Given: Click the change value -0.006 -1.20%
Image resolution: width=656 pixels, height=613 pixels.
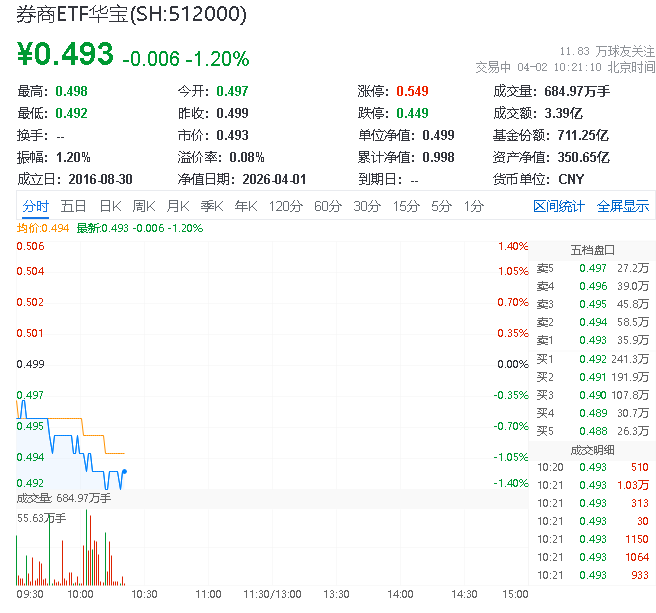Looking at the screenshot, I should (186, 59).
